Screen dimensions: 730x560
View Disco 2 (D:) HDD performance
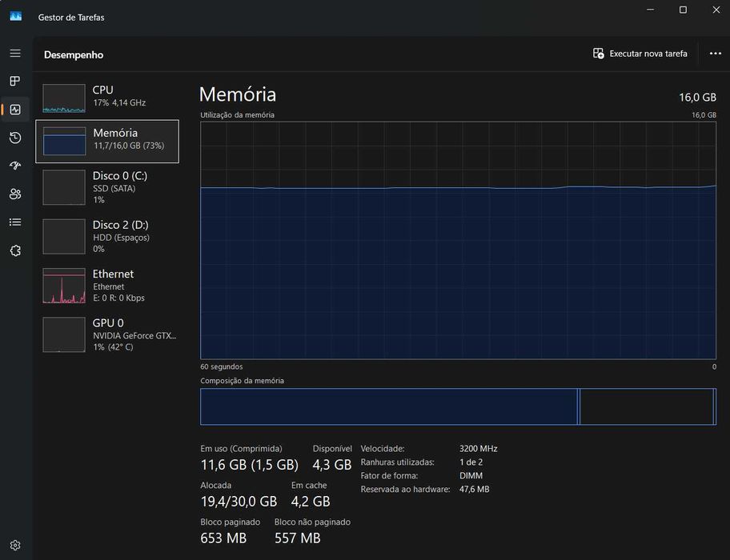107,237
